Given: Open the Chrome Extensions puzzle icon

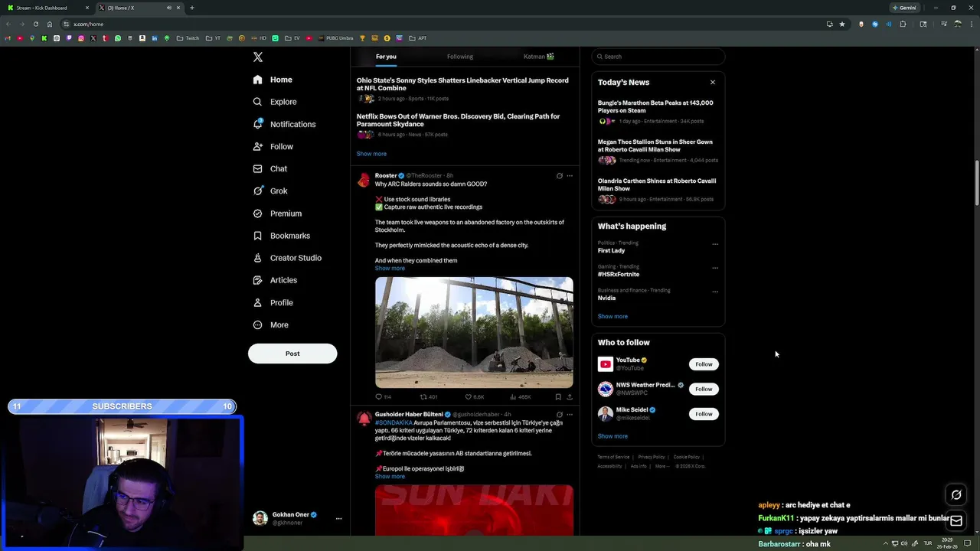Looking at the screenshot, I should [x=903, y=24].
